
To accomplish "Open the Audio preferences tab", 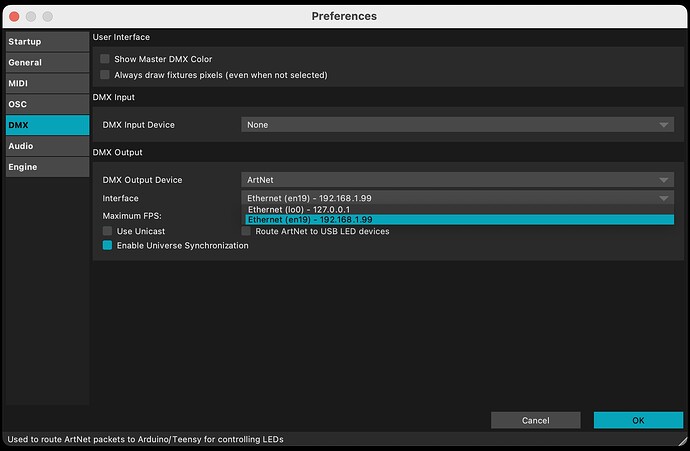I will point(46,146).
